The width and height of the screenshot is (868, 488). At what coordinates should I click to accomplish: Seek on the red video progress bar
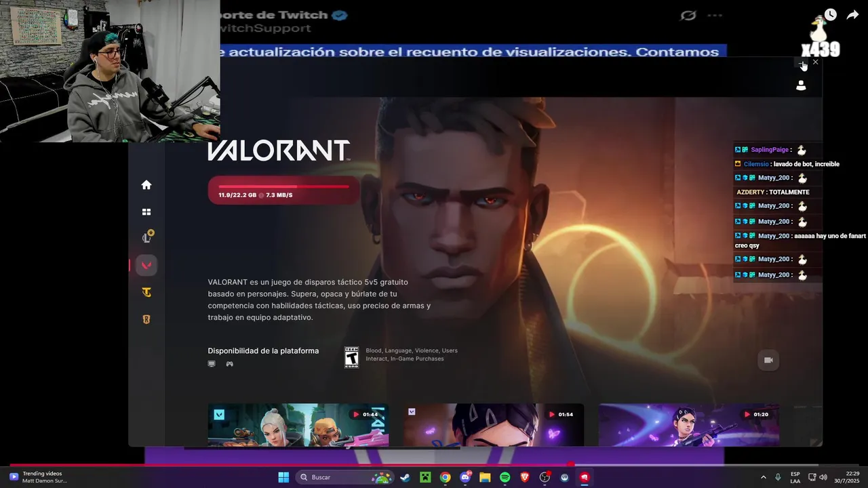(x=434, y=465)
